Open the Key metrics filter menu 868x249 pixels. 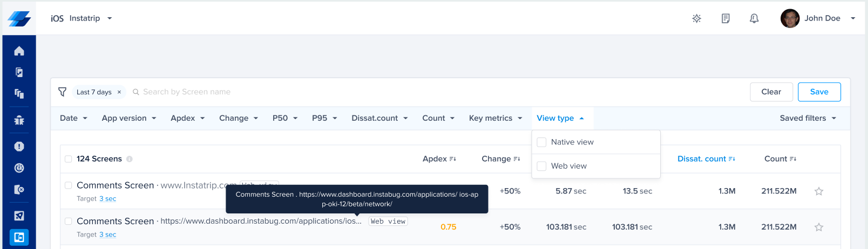(496, 118)
